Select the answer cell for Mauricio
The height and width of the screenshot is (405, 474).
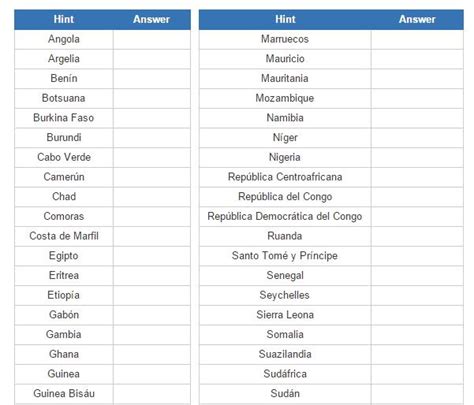417,59
